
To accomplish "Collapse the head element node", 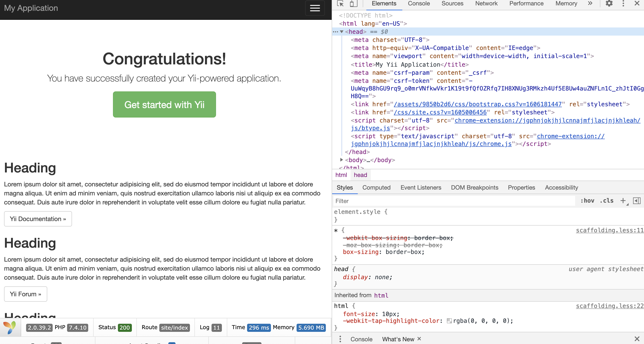I will coord(342,32).
